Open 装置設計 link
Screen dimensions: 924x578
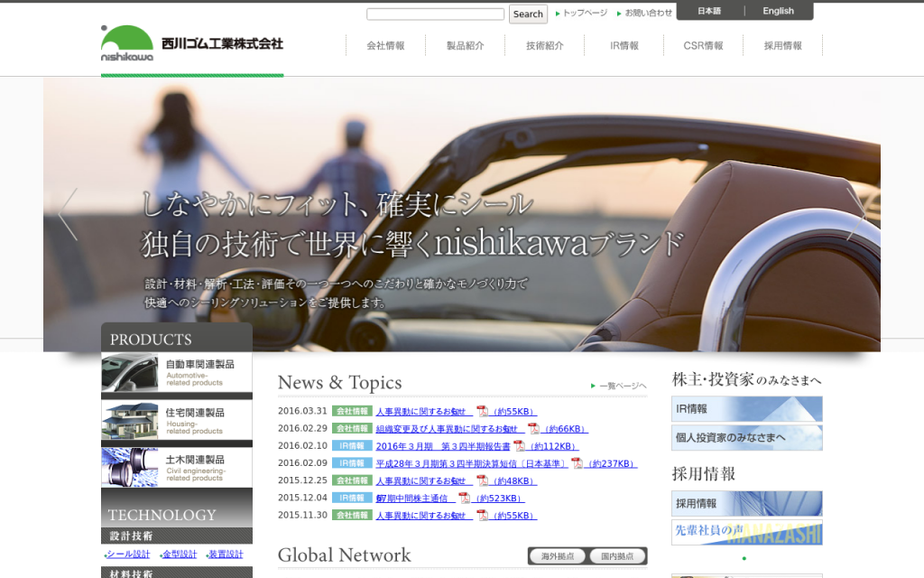pos(225,555)
